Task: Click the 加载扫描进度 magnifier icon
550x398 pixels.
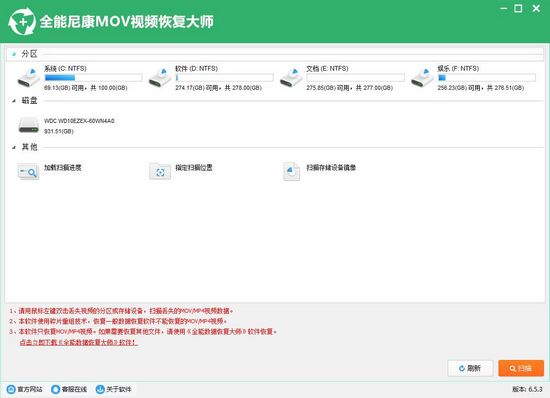Action: (x=28, y=171)
